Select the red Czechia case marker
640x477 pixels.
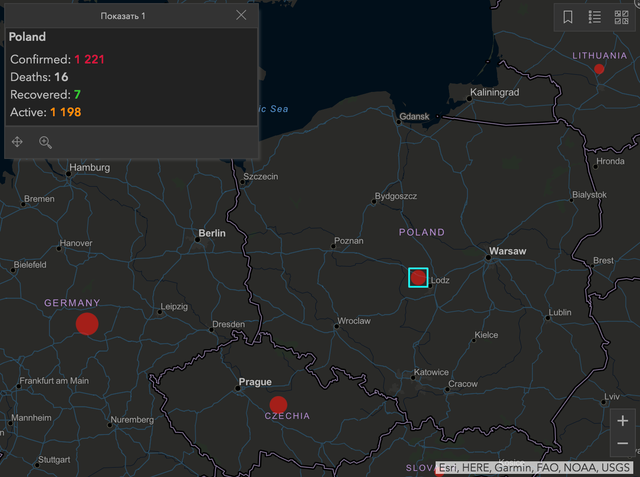tap(278, 405)
